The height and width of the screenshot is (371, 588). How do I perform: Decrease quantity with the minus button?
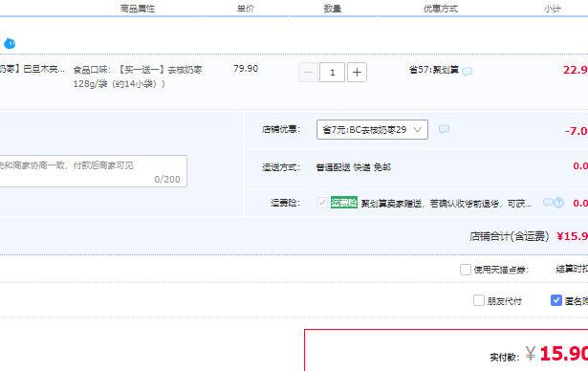click(308, 73)
